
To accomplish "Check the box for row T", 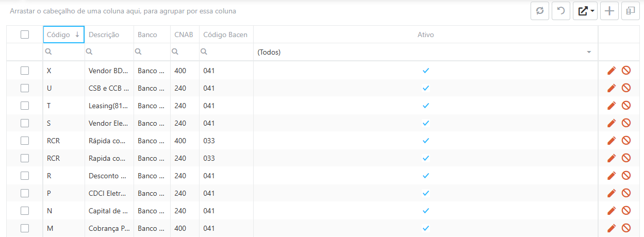I will point(25,106).
